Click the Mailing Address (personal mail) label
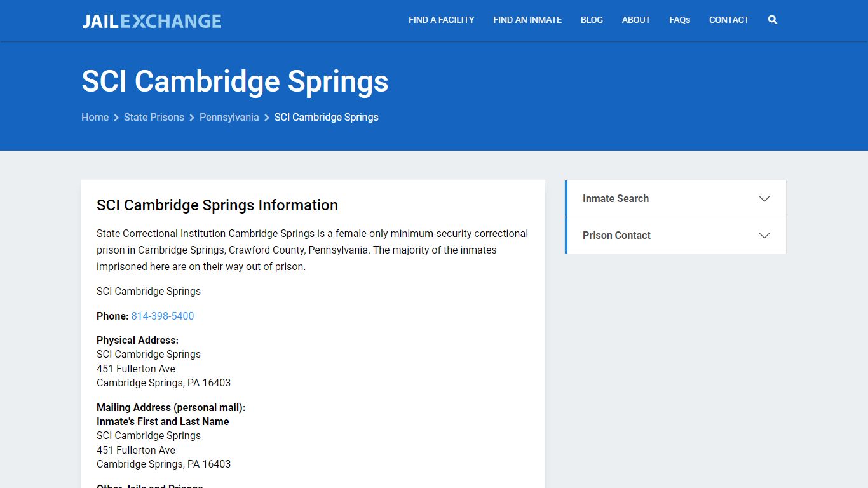This screenshot has width=868, height=488. tap(171, 407)
